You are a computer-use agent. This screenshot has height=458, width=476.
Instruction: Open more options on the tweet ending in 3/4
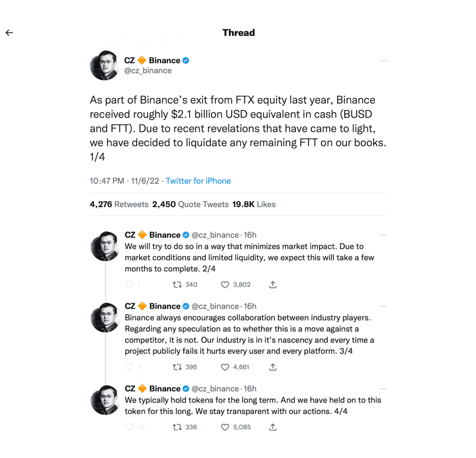pyautogui.click(x=382, y=306)
